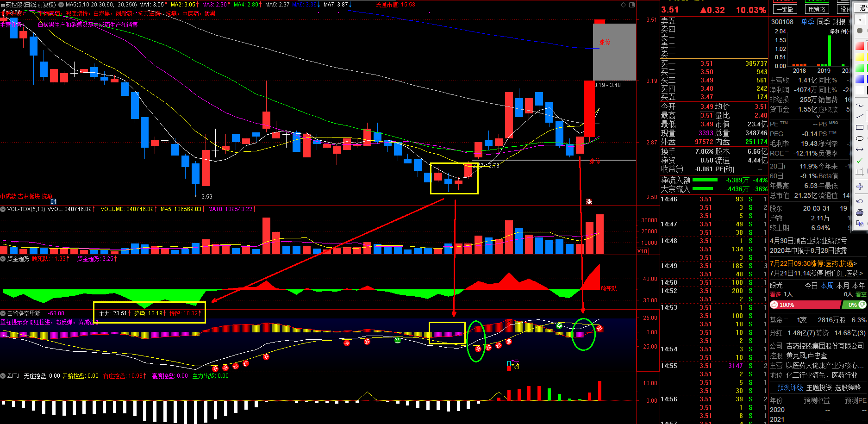Screen dimensions: 868x424
Task: Open the 7月22日 涨停 news link
Action: tap(813, 263)
